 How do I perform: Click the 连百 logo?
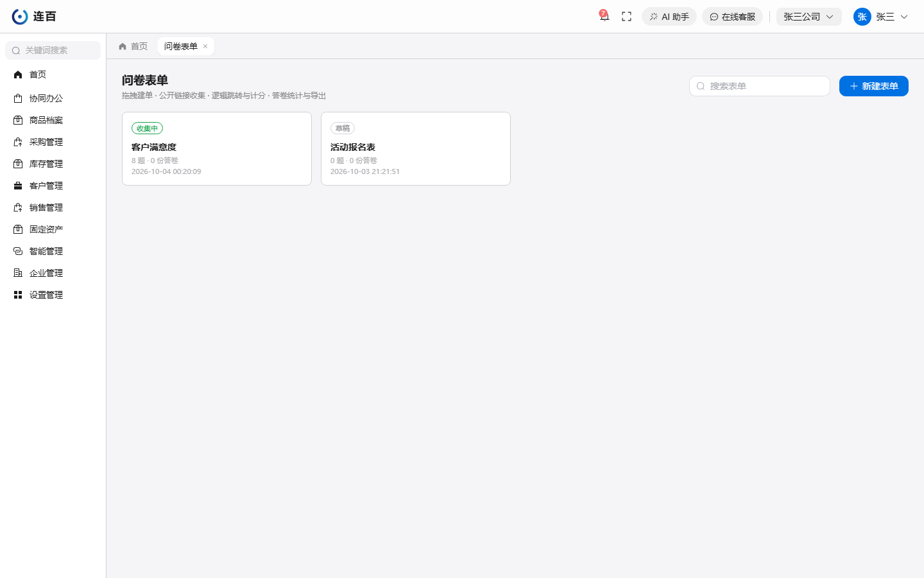[x=34, y=17]
